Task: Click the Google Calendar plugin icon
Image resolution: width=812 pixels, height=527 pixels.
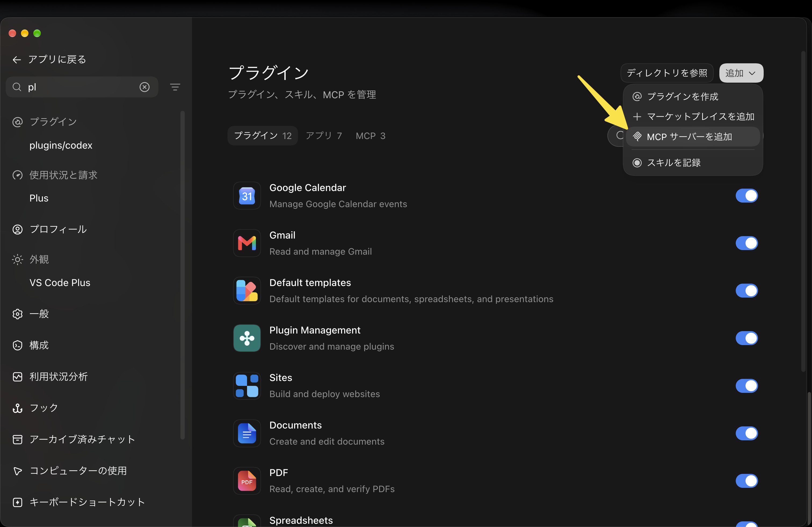Action: [x=247, y=196]
